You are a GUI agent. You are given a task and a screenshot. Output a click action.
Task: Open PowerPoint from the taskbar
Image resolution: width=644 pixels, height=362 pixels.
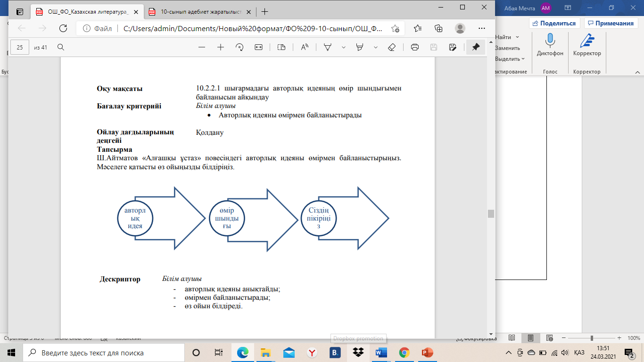tap(427, 353)
